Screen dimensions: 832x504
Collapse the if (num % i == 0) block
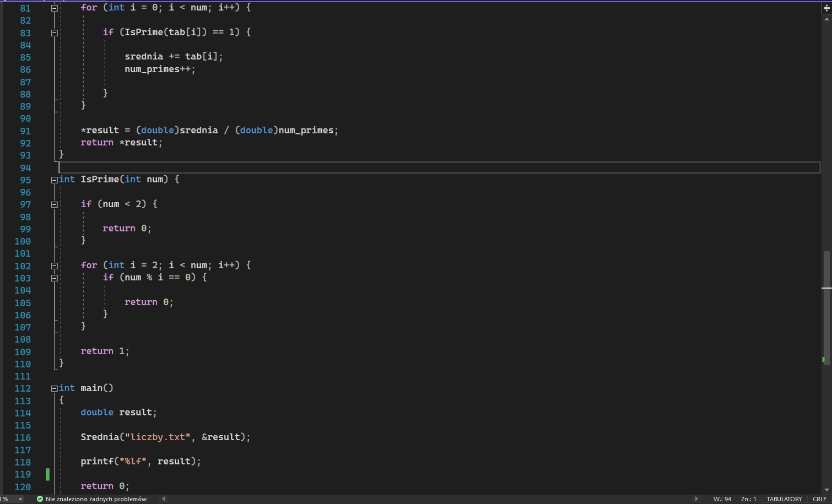(x=54, y=278)
